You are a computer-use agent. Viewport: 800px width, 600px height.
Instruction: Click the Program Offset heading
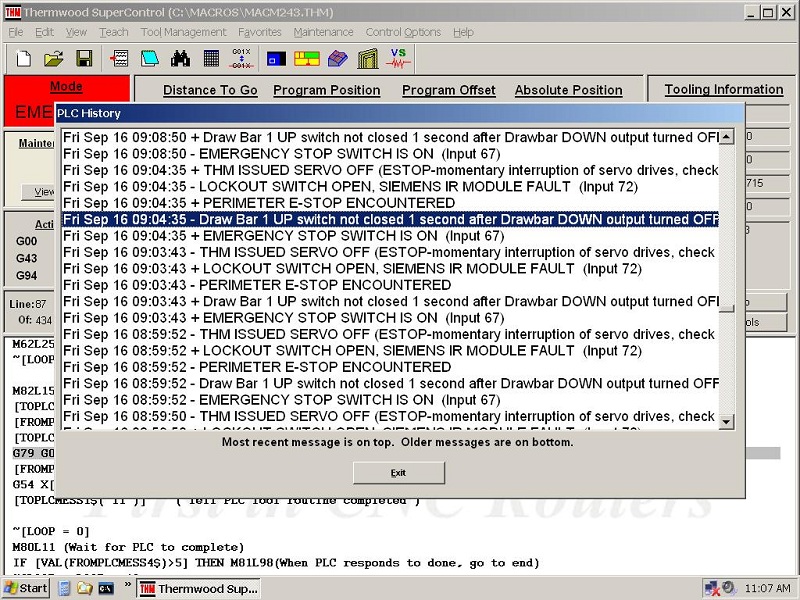(448, 90)
